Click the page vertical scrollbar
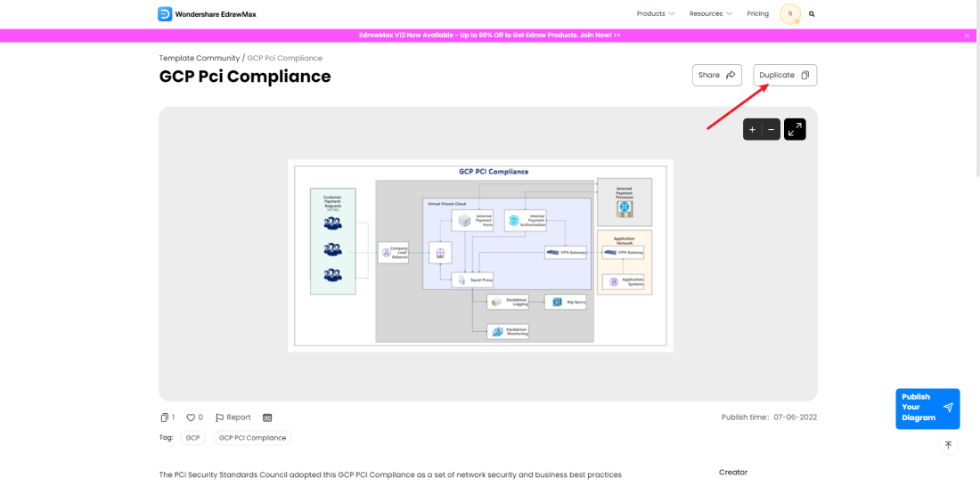 [976, 87]
